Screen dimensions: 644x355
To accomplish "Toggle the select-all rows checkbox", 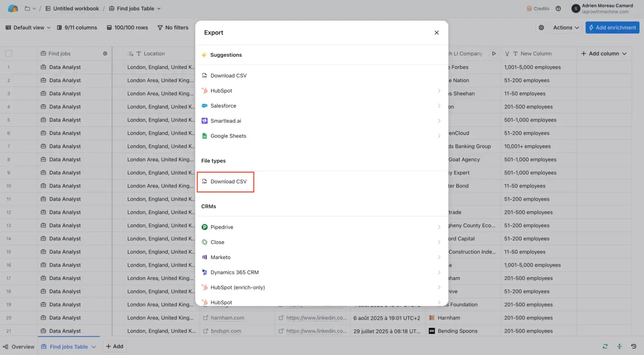I will tap(9, 54).
